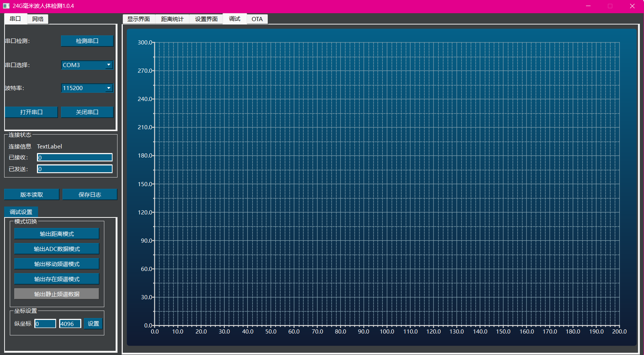
Task: Click the 300.0 y-axis label
Action: pyautogui.click(x=145, y=43)
